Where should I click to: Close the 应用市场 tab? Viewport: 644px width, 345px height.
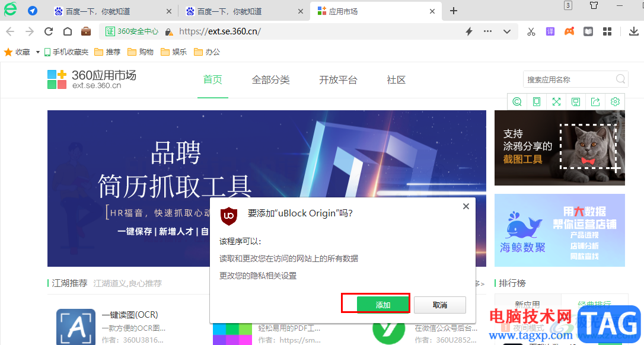pos(432,11)
